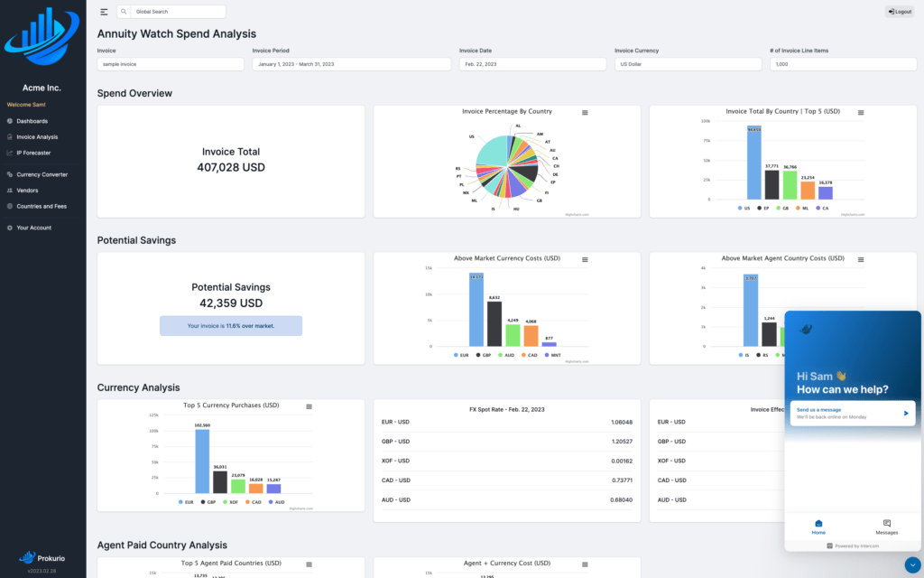The width and height of the screenshot is (924, 578).
Task: Click the Invoice Date field
Action: point(532,64)
